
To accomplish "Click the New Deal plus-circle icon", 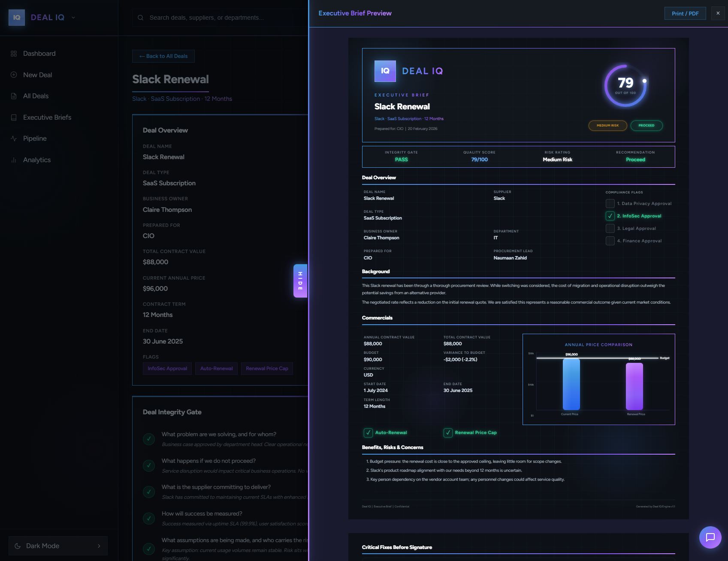I will click(14, 75).
